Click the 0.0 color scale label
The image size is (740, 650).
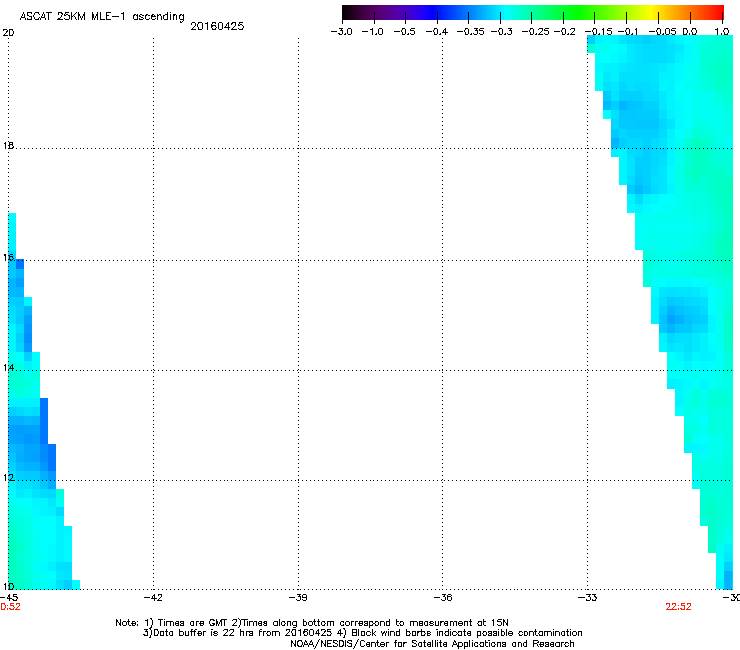click(x=690, y=32)
